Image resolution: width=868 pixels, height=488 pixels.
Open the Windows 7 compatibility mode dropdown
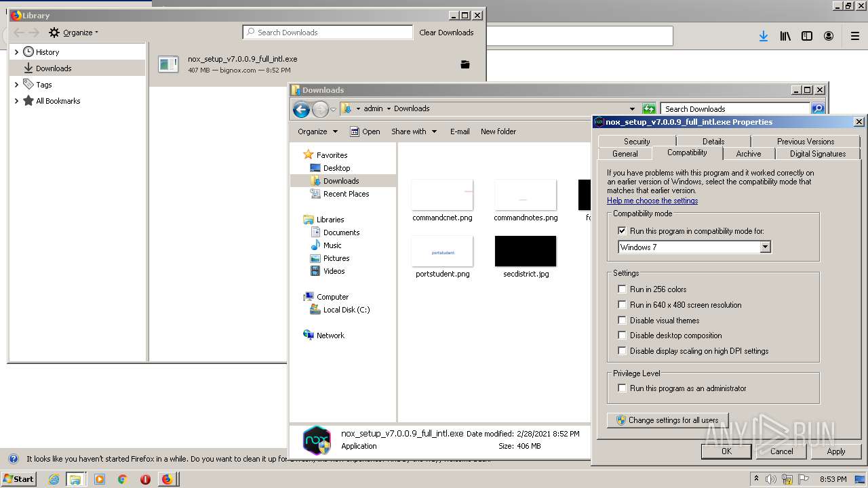click(765, 247)
